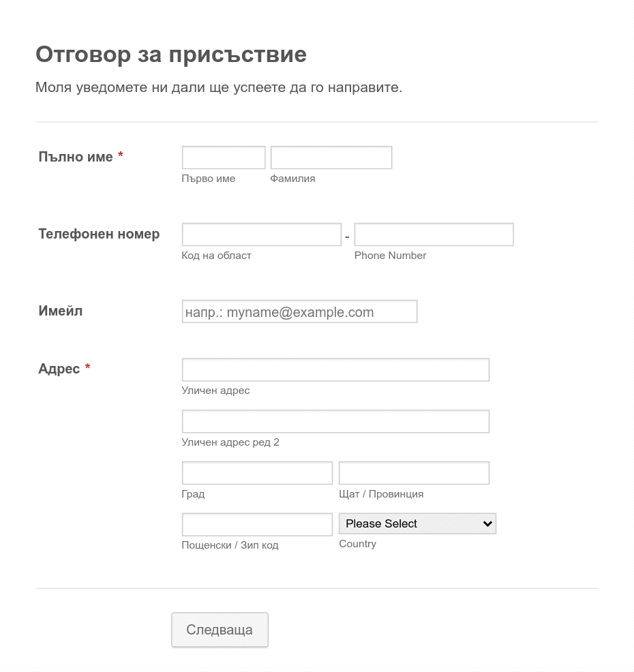Select the Пощенски / Зип код field
Image resolution: width=634 pixels, height=672 pixels.
click(257, 525)
